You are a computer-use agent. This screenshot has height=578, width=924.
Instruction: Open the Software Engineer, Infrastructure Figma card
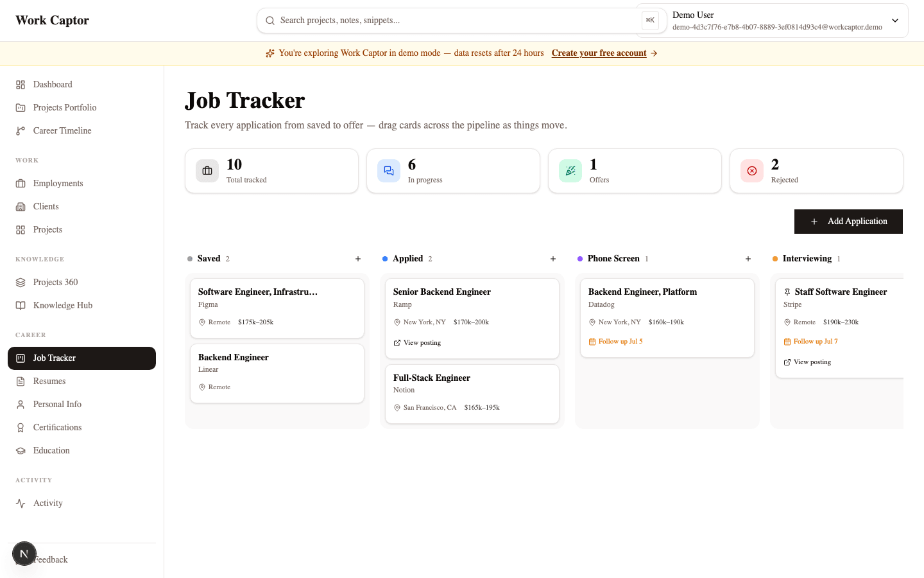(277, 308)
